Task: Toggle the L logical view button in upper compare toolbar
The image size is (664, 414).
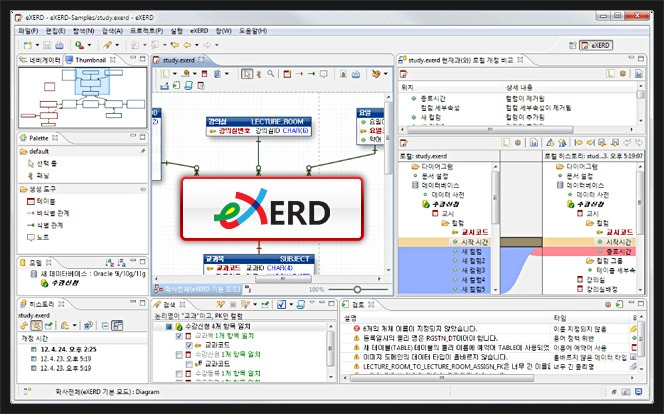Action: (610, 74)
